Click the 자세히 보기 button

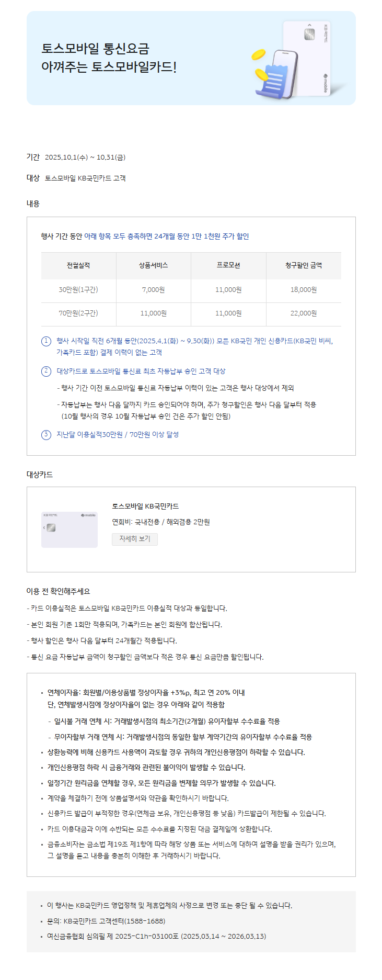(x=135, y=539)
